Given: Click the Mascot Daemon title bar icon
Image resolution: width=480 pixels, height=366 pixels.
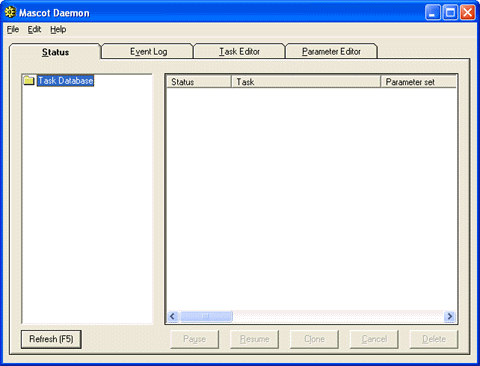Looking at the screenshot, I should coord(10,12).
